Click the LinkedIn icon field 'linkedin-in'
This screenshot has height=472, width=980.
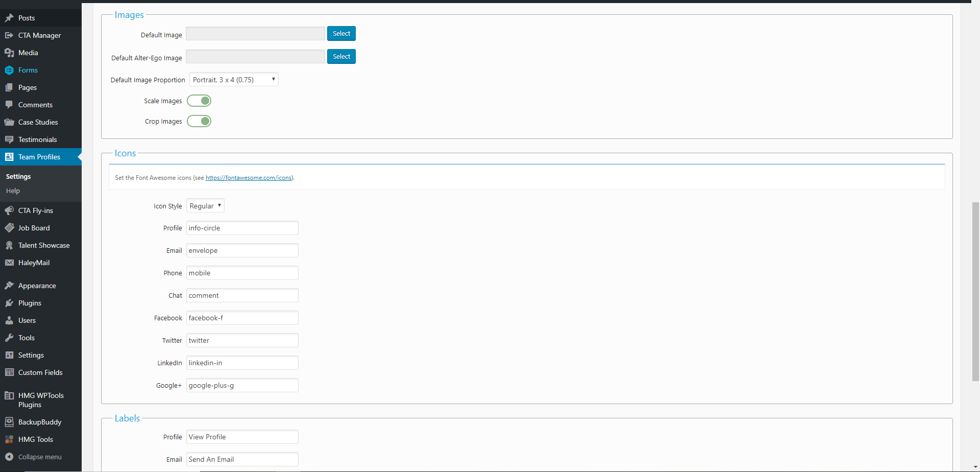click(x=242, y=363)
